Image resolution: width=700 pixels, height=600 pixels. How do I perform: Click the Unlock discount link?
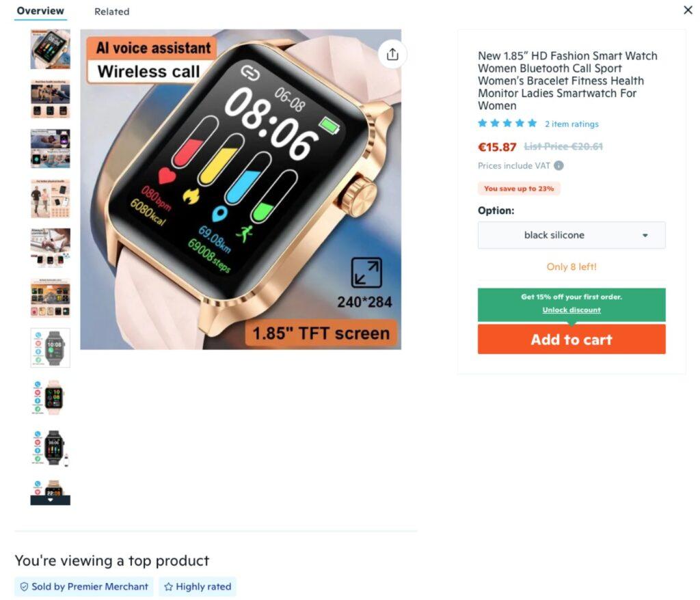[x=571, y=310]
